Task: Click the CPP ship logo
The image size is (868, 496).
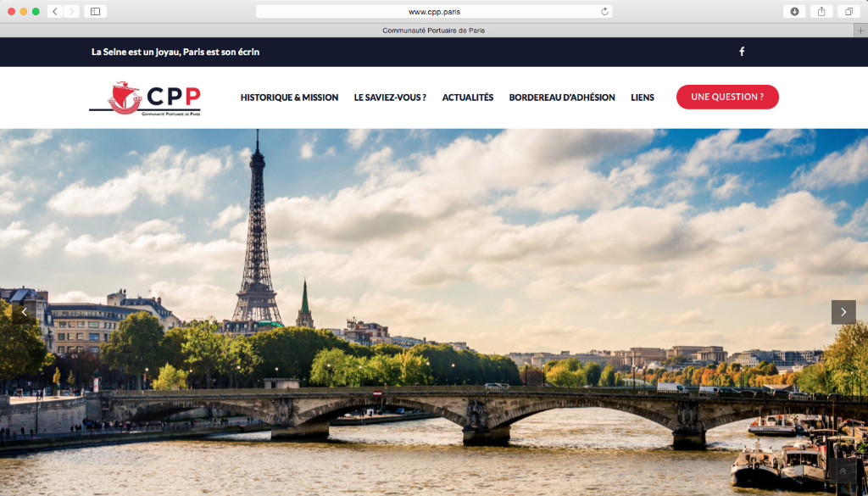Action: pos(145,98)
